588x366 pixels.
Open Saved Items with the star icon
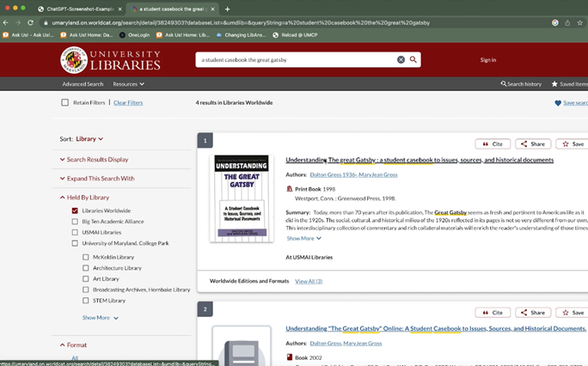point(569,84)
